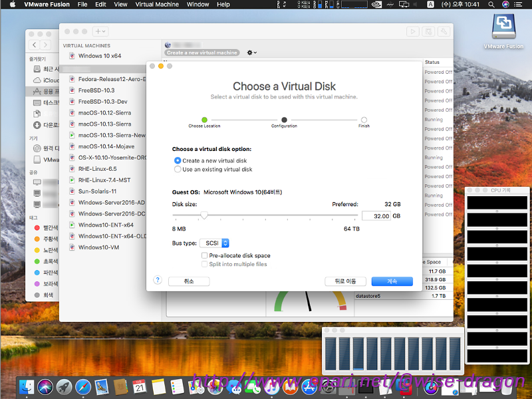Image resolution: width=532 pixels, height=399 pixels.
Task: Select 'Create a new virtual disk' radio button
Action: pos(178,160)
